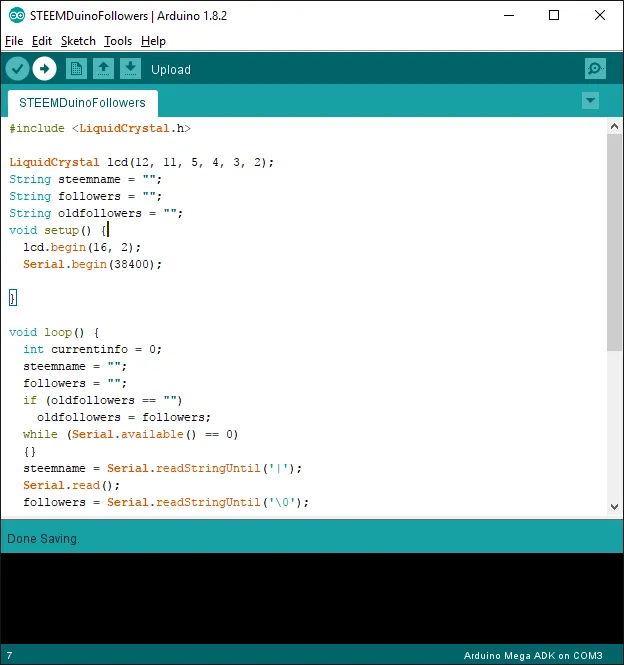The width and height of the screenshot is (624, 665).
Task: Click the 'int currentinfo = 0;' line
Action: [92, 349]
